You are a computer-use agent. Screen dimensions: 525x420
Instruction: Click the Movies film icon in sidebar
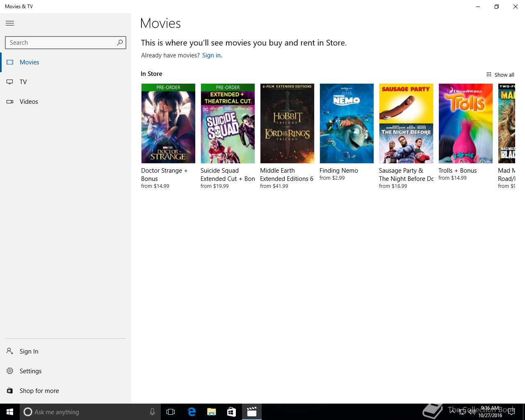(x=10, y=62)
